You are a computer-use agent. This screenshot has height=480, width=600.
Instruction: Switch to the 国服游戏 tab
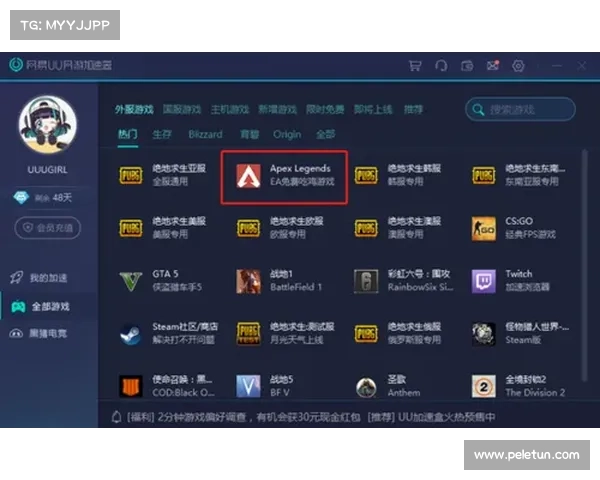[x=182, y=110]
